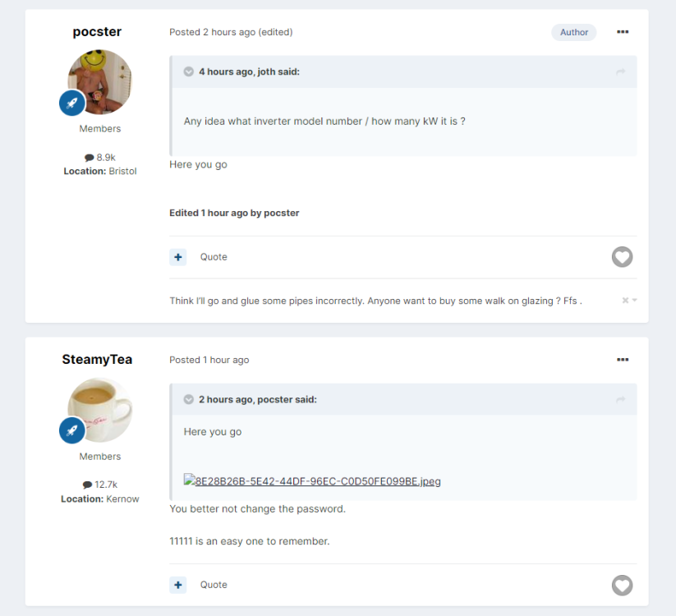The width and height of the screenshot is (676, 616).
Task: Quote SteamyTea's post
Action: point(214,585)
